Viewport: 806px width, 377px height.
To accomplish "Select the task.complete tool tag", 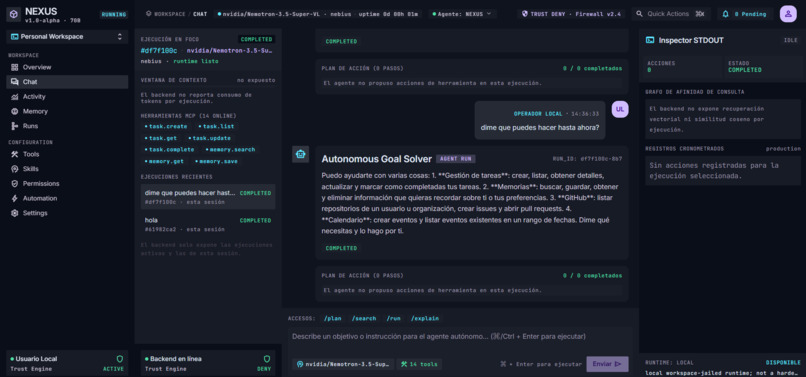I will click(x=169, y=150).
